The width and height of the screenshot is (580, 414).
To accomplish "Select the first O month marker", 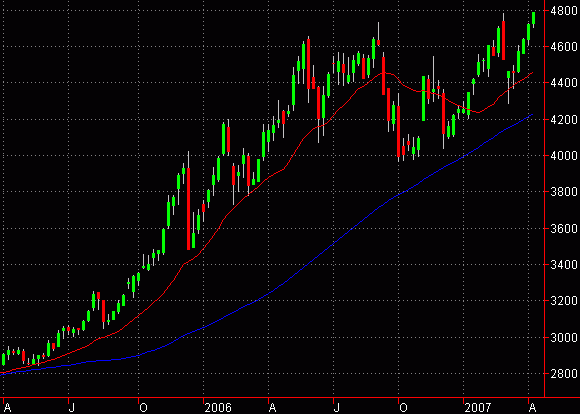I will pyautogui.click(x=144, y=407).
